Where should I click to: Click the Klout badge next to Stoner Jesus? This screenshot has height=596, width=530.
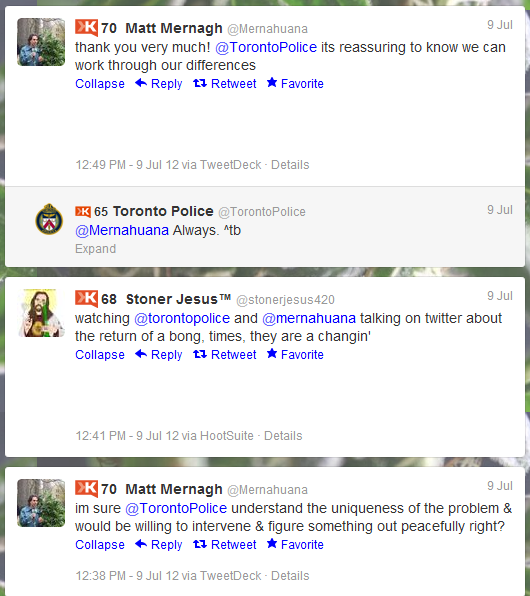(x=86, y=298)
